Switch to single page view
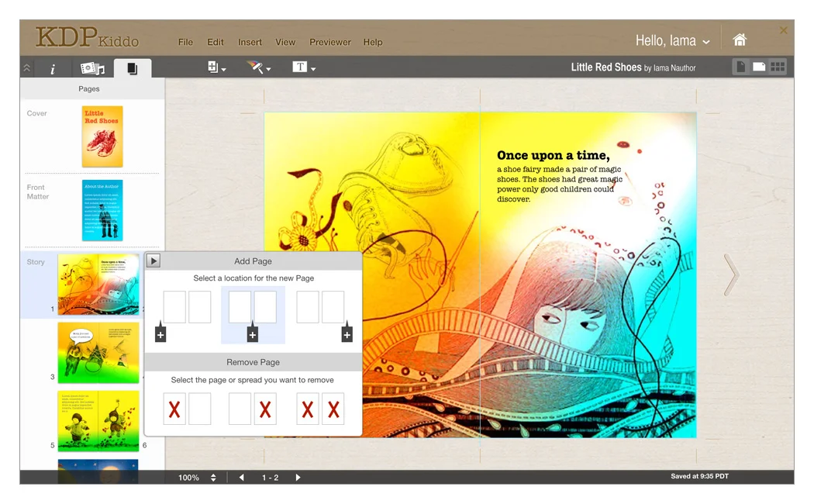 [x=740, y=67]
